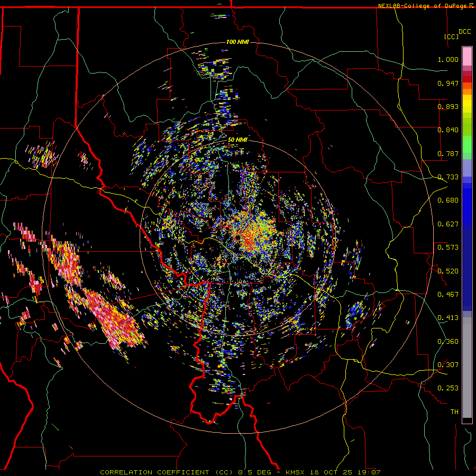This screenshot has height=476, width=476.
Task: Click the Correlation Coefficient KMSX caption text
Action: (x=240, y=472)
